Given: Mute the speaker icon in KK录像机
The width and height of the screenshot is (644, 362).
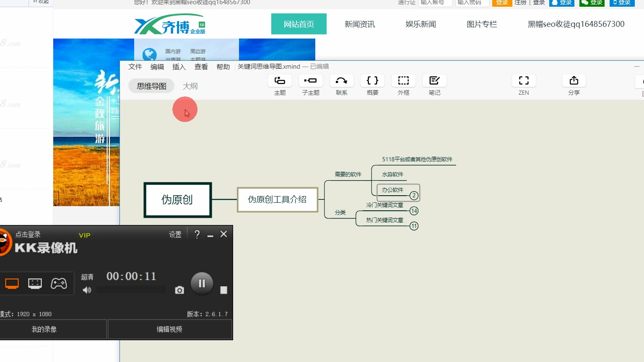Looking at the screenshot, I should (87, 290).
